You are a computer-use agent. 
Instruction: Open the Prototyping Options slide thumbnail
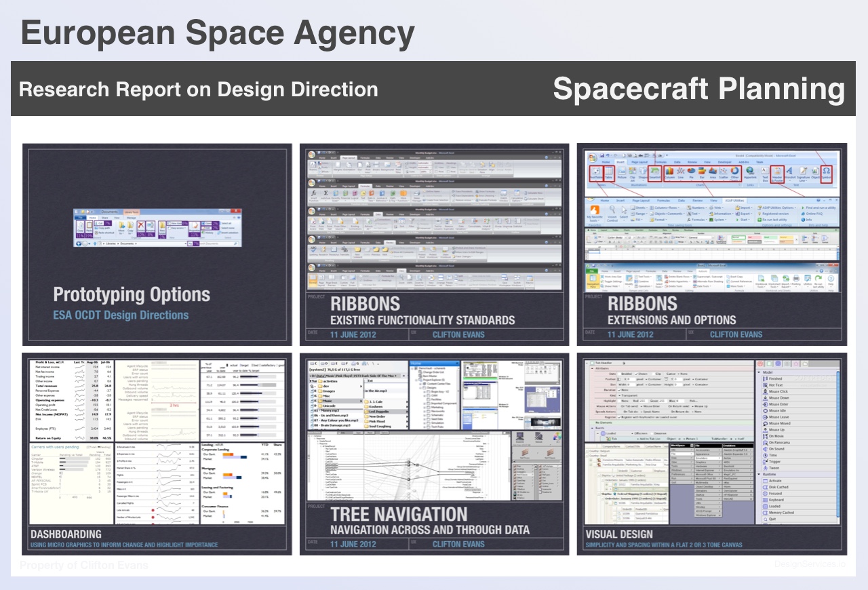(157, 244)
